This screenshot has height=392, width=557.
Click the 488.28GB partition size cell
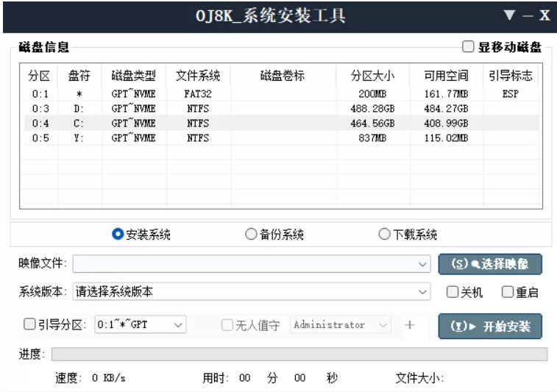(372, 108)
